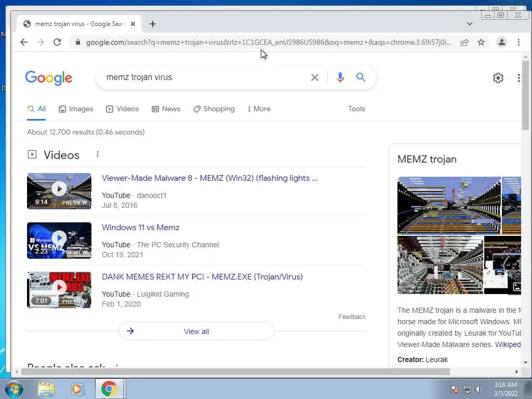Play the 7:01 MEMZ.EXE video thumbnail
This screenshot has width=532, height=399.
59,290
